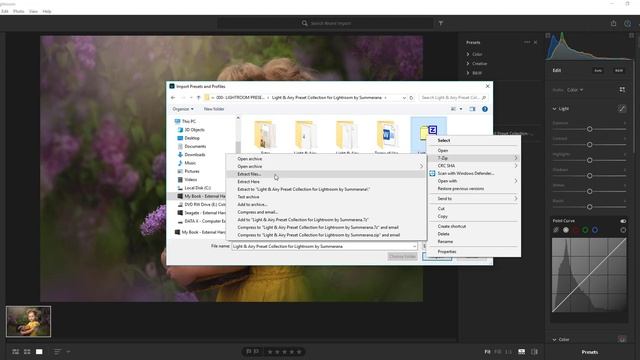Image resolution: width=640 pixels, height=360 pixels.
Task: Click the color mixer icon beside Color
Action: [x=622, y=339]
